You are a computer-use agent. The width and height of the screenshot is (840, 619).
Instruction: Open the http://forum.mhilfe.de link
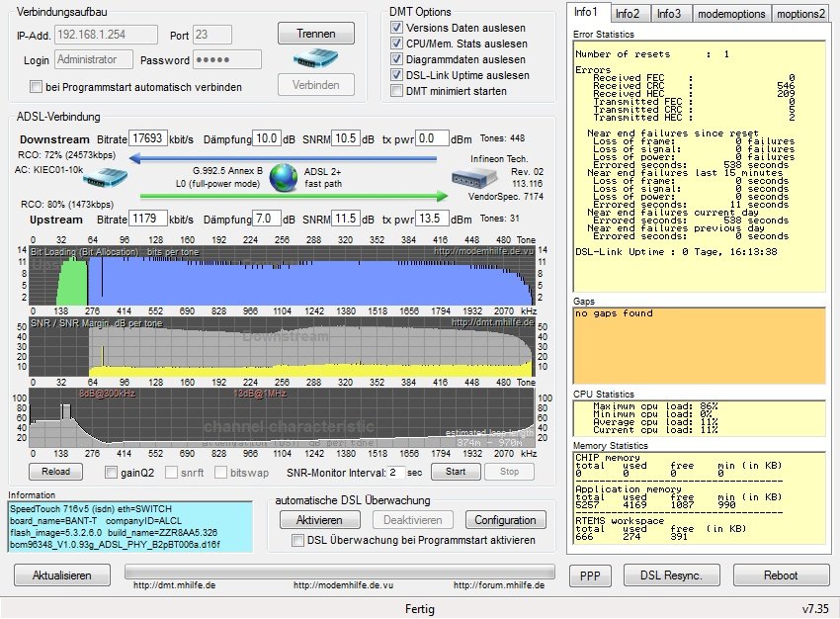point(499,585)
